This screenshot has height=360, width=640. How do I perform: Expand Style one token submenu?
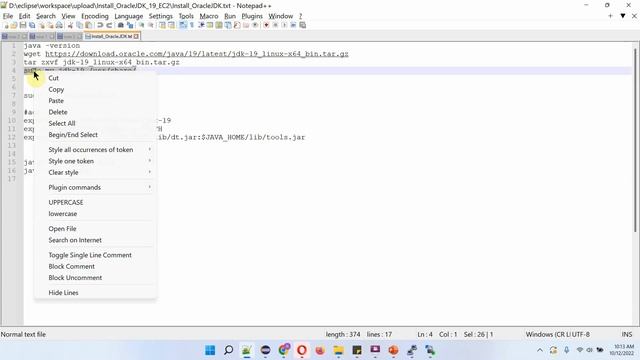(x=95, y=161)
